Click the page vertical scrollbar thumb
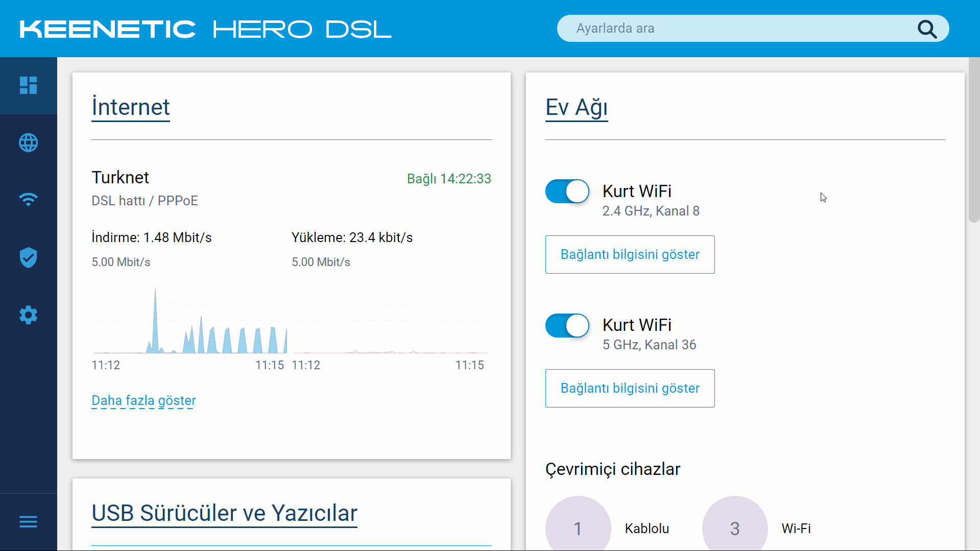Screen dimensions: 980x551 coord(974,140)
